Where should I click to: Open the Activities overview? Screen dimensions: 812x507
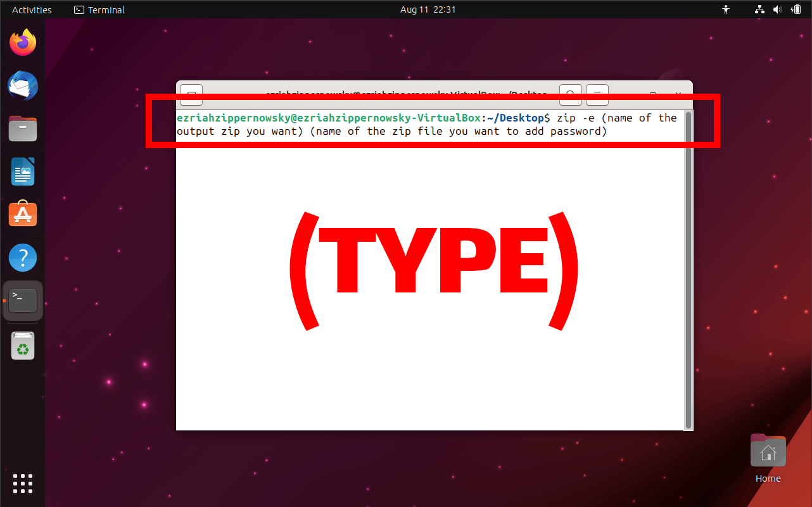[31, 9]
